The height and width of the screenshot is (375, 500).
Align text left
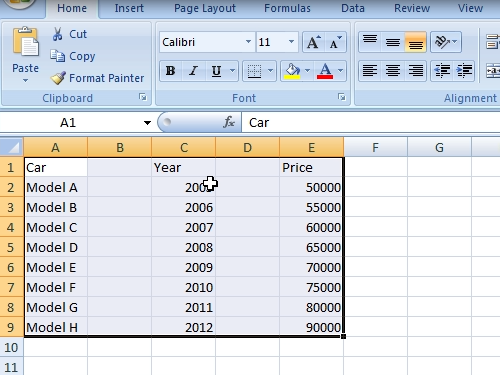click(x=370, y=71)
